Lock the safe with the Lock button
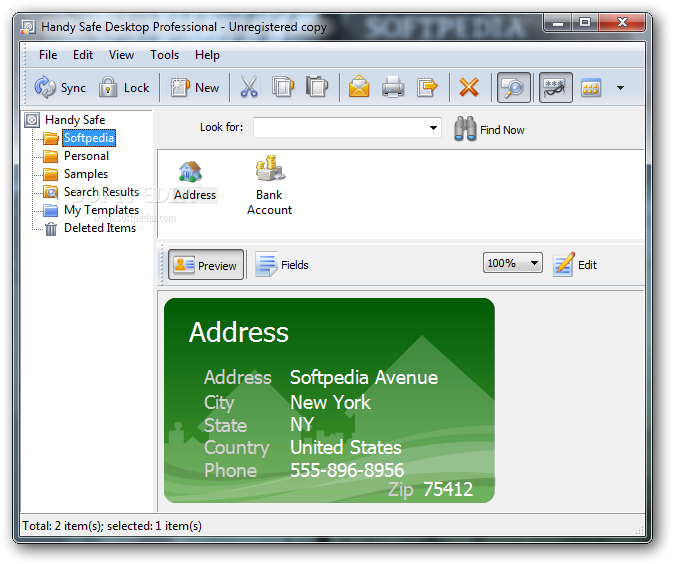This screenshot has height=564, width=673. [124, 88]
